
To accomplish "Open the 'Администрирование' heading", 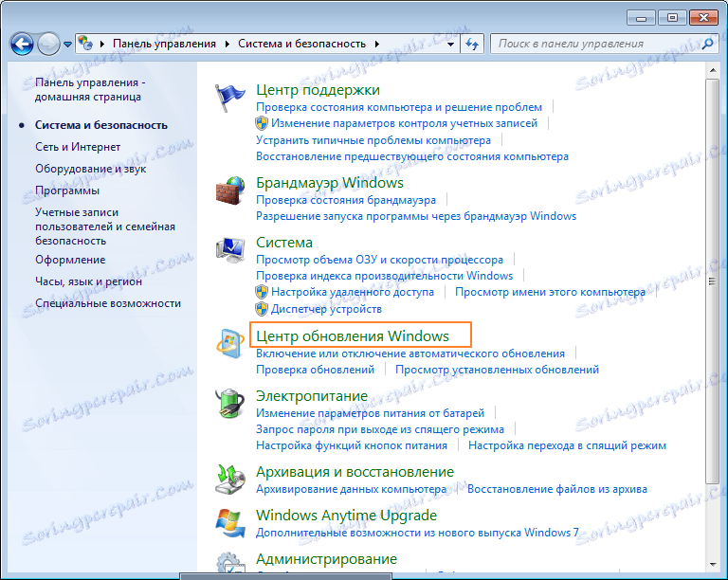I will pos(326,558).
